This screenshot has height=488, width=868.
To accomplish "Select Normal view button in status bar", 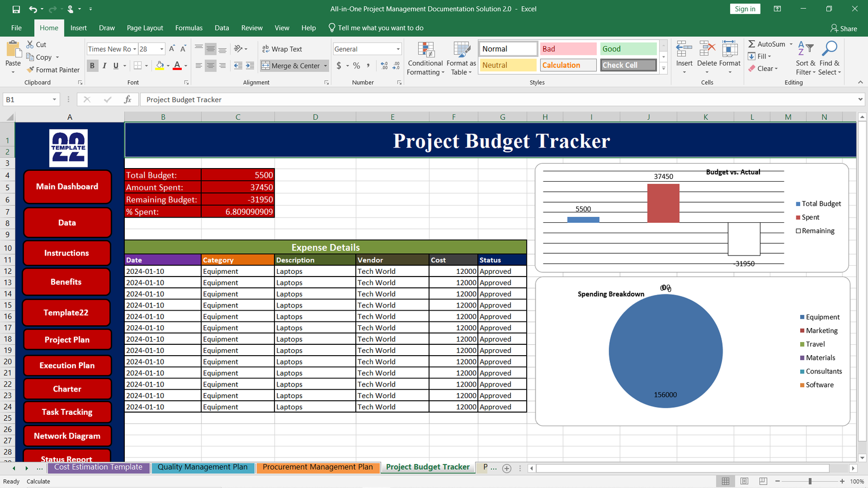I will [x=725, y=481].
